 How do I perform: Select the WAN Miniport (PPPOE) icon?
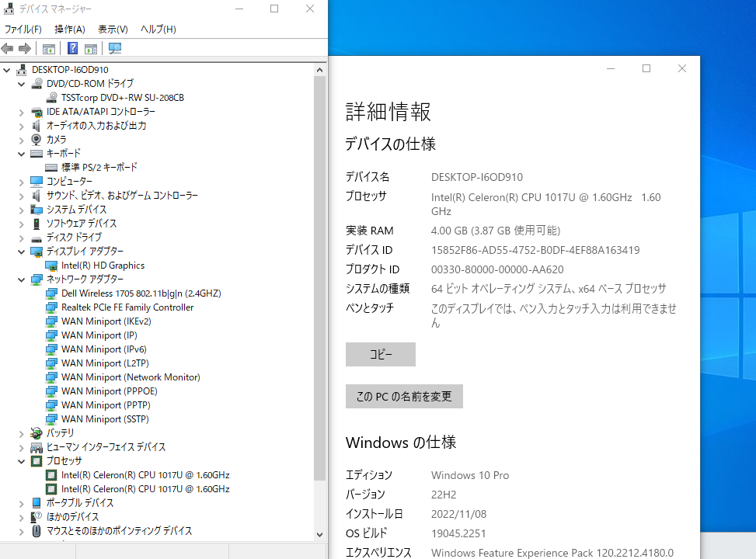[x=51, y=391]
